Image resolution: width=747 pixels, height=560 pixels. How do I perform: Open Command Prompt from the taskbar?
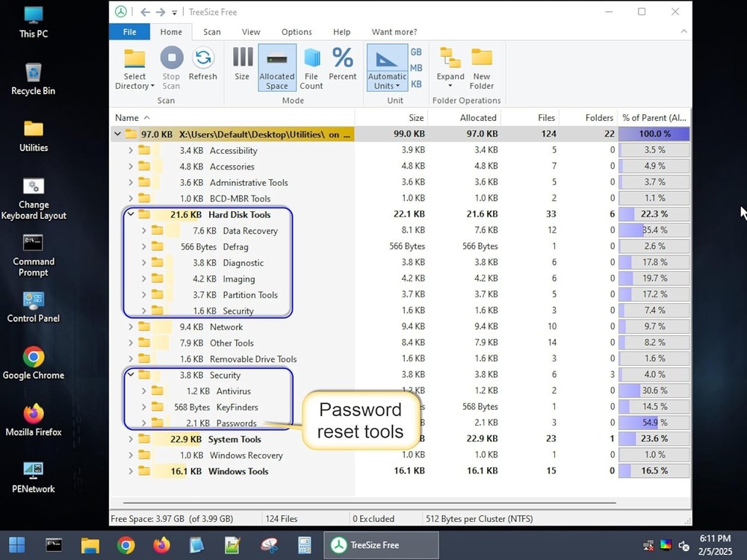tap(54, 545)
